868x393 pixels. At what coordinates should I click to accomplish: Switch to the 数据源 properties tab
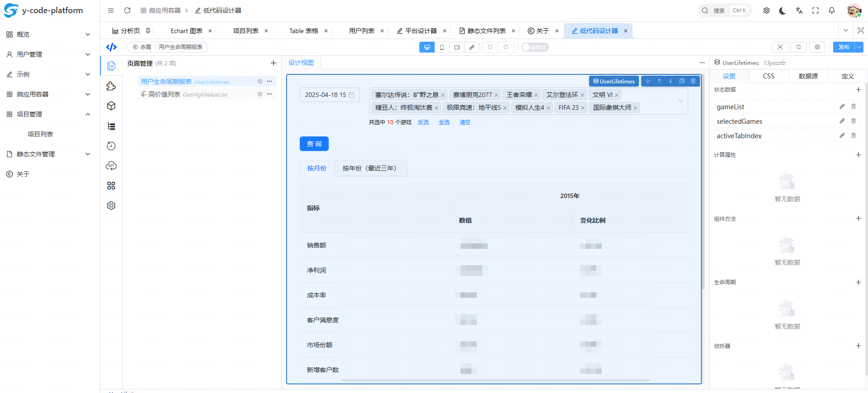808,76
